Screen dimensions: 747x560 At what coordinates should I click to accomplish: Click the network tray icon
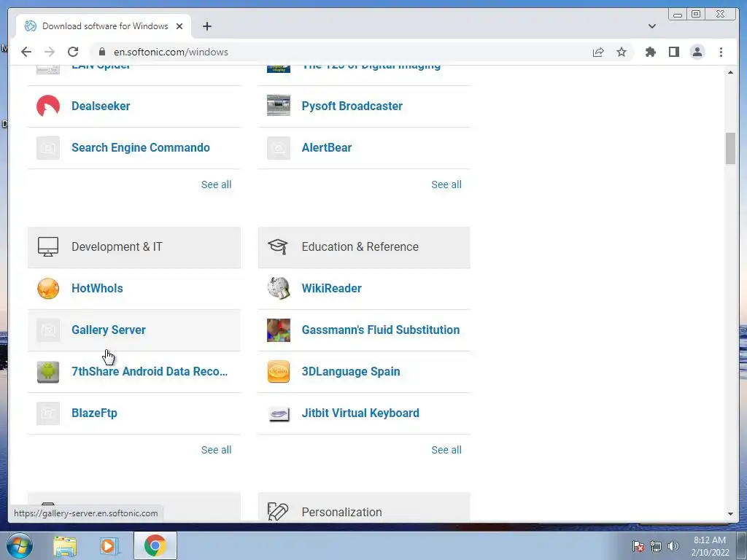pyautogui.click(x=656, y=547)
